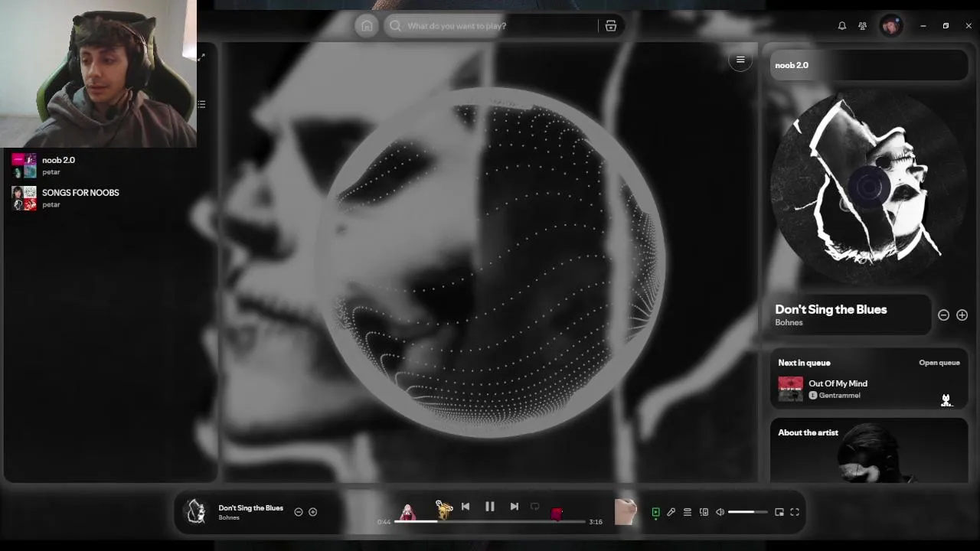Skip to the previous track
Screen dimensions: 980x551
point(465,507)
